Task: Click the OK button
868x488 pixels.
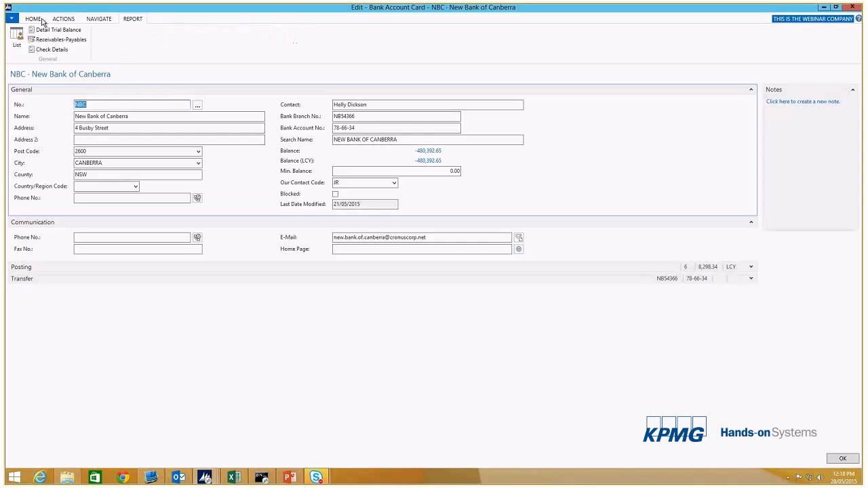Action: coord(842,458)
